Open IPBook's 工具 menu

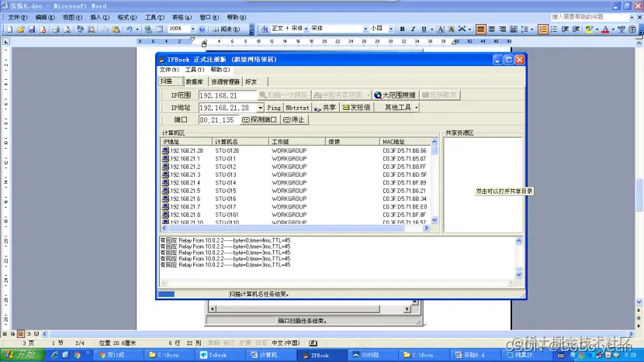[194, 70]
